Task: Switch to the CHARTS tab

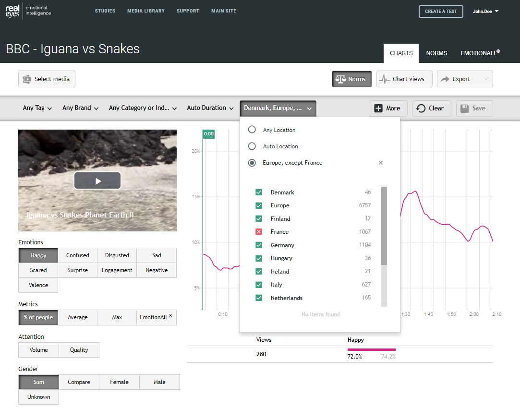Action: click(x=401, y=53)
